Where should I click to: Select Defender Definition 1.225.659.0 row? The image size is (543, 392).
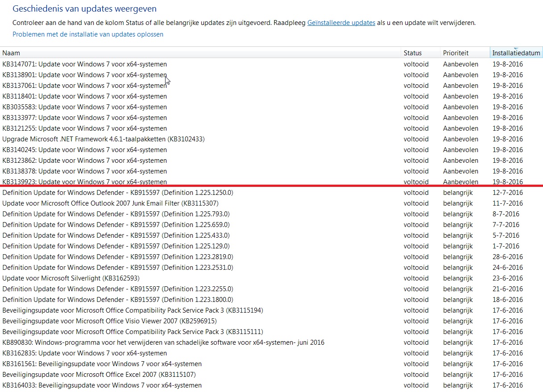coord(271,225)
